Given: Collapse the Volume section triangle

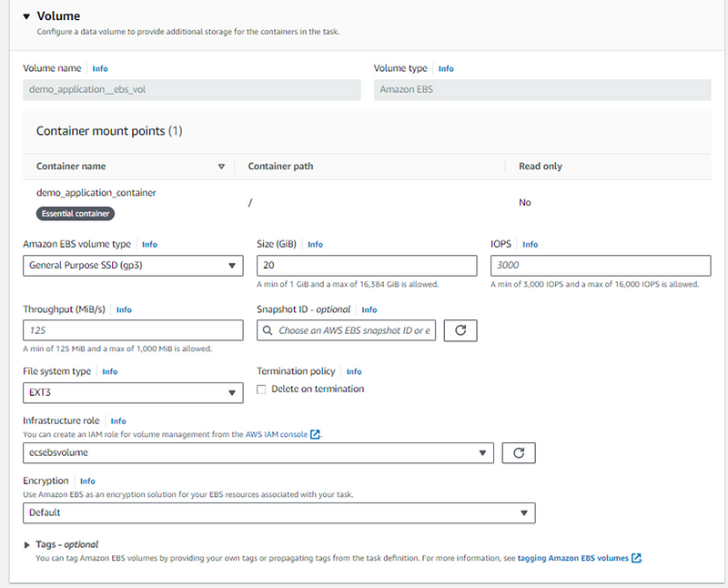Looking at the screenshot, I should tap(26, 16).
